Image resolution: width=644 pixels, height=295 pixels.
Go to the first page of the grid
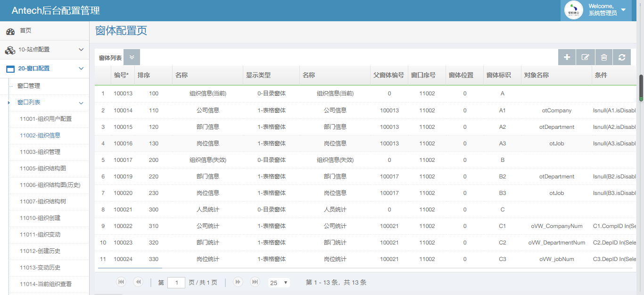(121, 282)
